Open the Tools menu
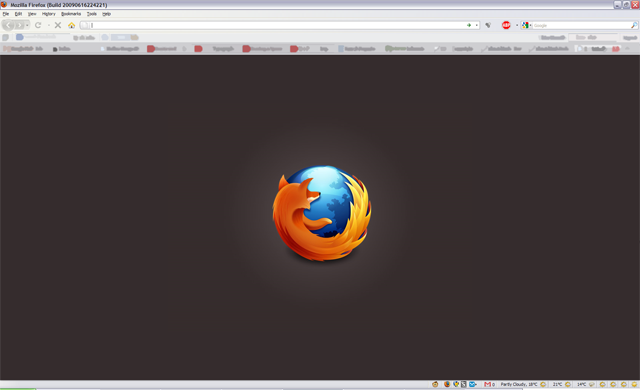The height and width of the screenshot is (390, 640). [92, 14]
